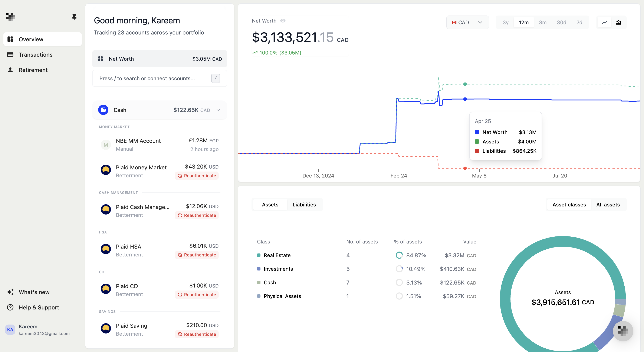644x352 pixels.
Task: Click the What's new sparkle icon
Action: (10, 292)
